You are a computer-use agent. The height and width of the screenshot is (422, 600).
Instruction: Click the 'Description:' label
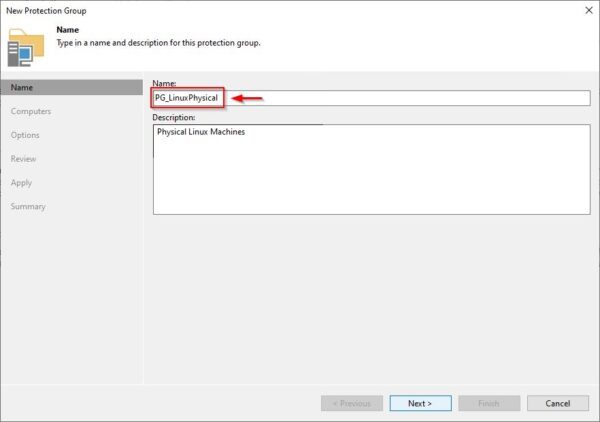tap(174, 117)
